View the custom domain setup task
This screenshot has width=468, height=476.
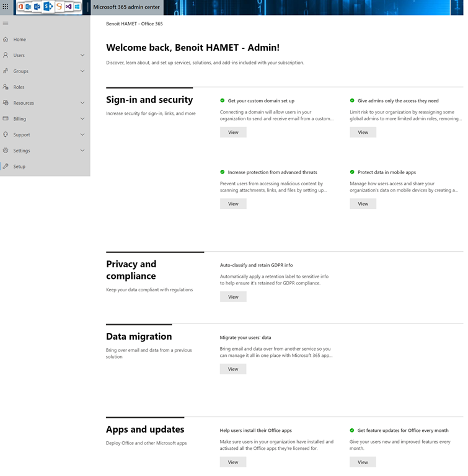click(233, 133)
